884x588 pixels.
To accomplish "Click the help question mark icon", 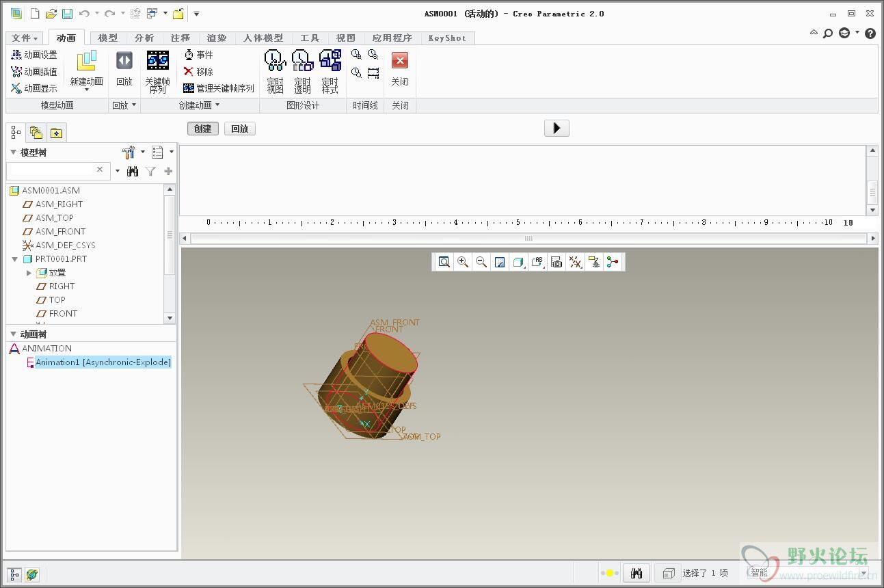I will 870,33.
